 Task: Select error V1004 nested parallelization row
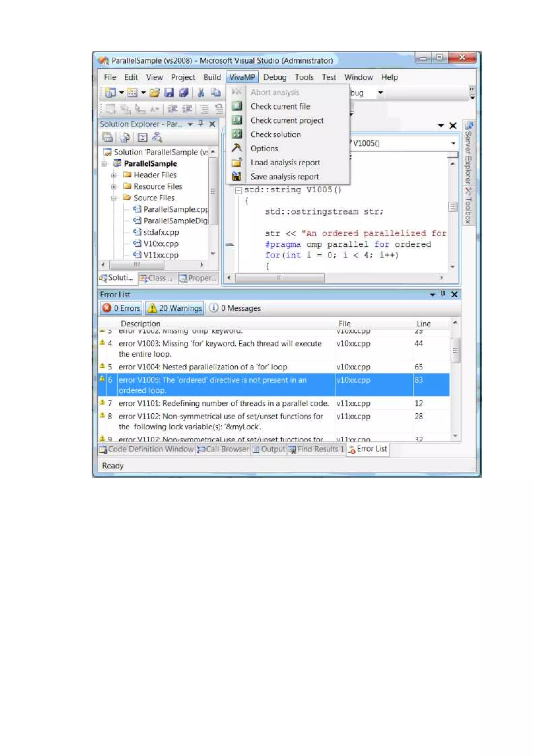274,367
